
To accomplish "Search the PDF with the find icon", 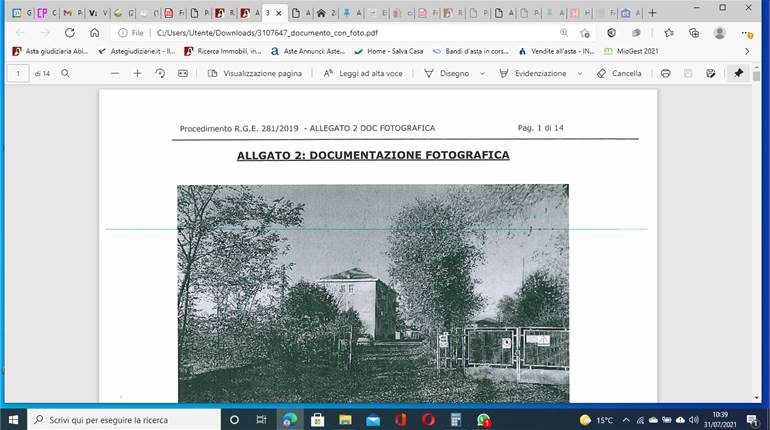I will click(x=65, y=73).
